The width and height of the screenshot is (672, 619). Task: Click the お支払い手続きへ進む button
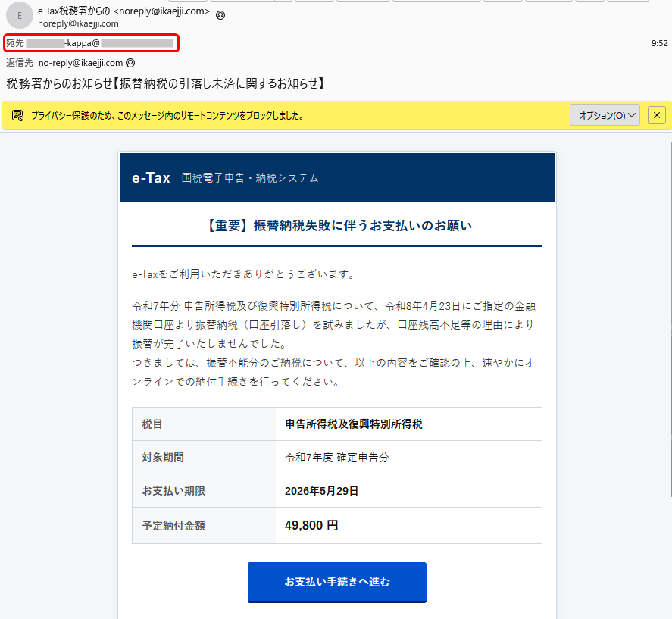[337, 582]
